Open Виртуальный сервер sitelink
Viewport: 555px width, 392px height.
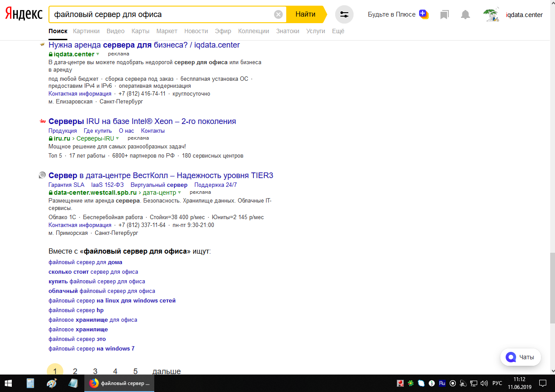point(159,185)
